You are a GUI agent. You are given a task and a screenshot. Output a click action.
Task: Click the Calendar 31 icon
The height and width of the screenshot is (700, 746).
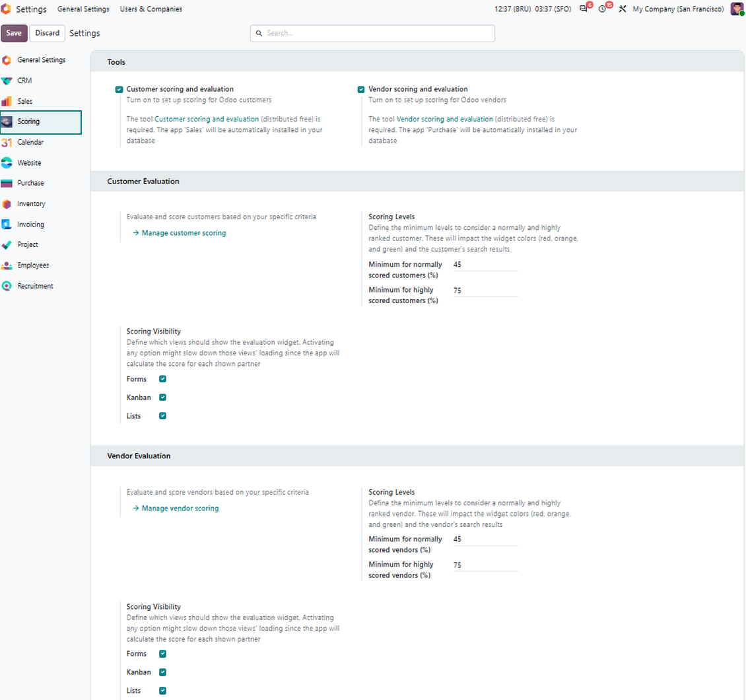tap(6, 142)
